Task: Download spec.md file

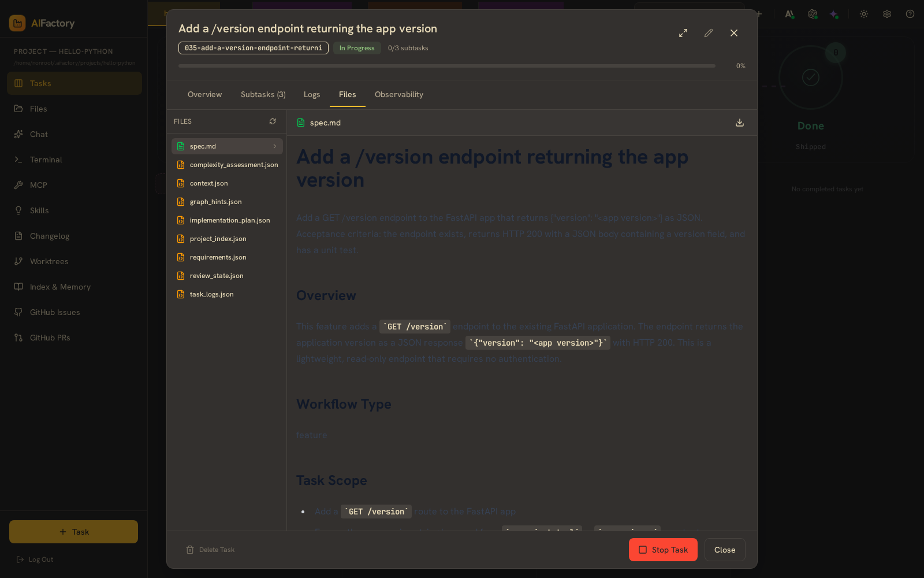Action: pyautogui.click(x=740, y=123)
